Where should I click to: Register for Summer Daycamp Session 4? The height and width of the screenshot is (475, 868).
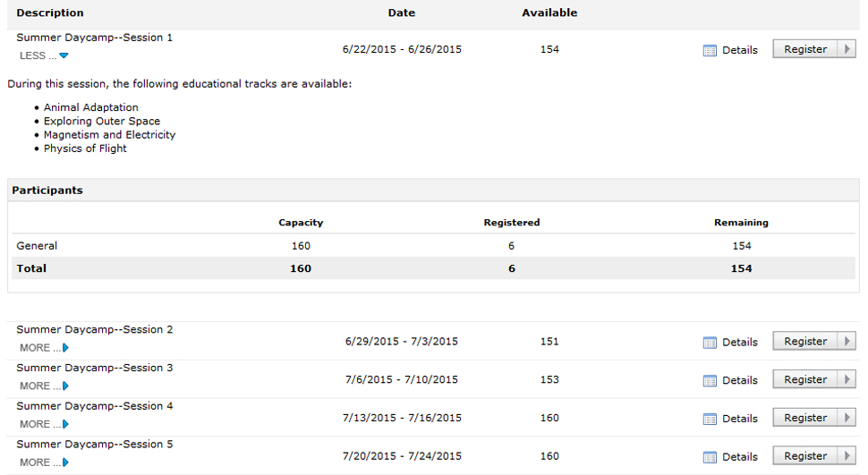805,418
